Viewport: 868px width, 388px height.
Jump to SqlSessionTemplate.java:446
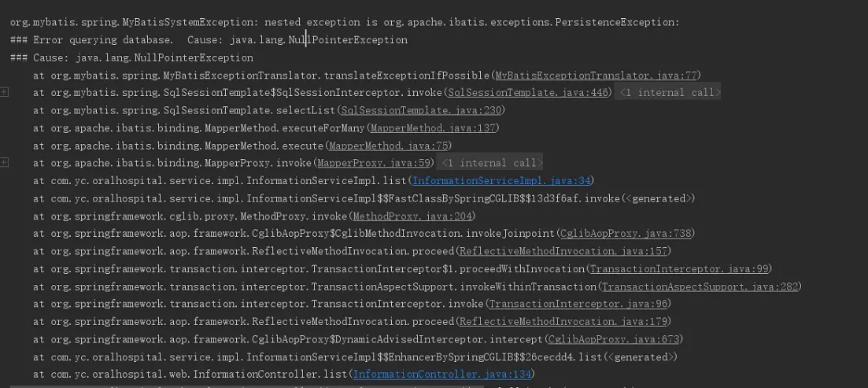point(528,92)
